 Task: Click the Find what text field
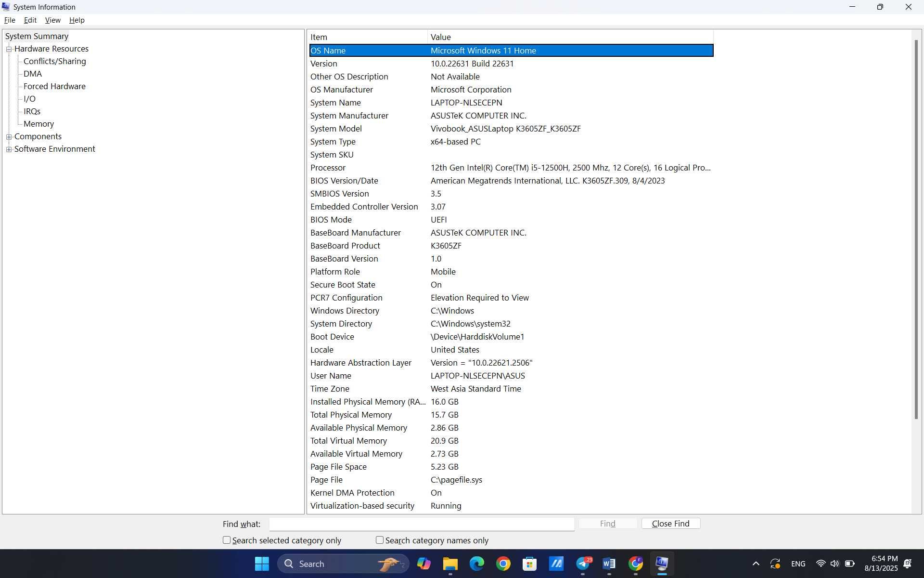422,524
